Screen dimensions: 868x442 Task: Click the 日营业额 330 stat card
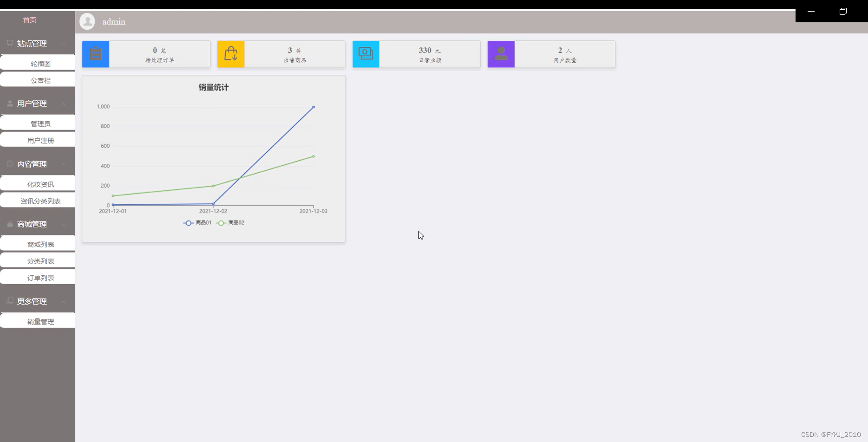417,54
